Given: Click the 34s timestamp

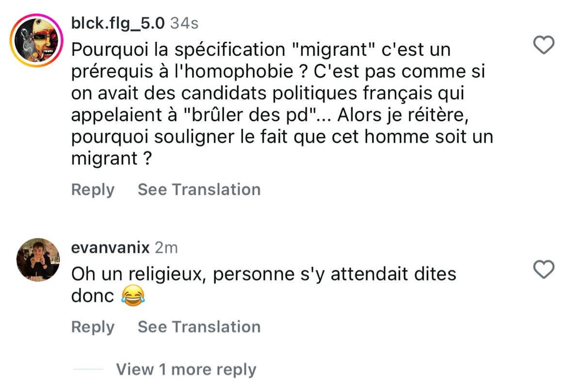Looking at the screenshot, I should pyautogui.click(x=184, y=23).
